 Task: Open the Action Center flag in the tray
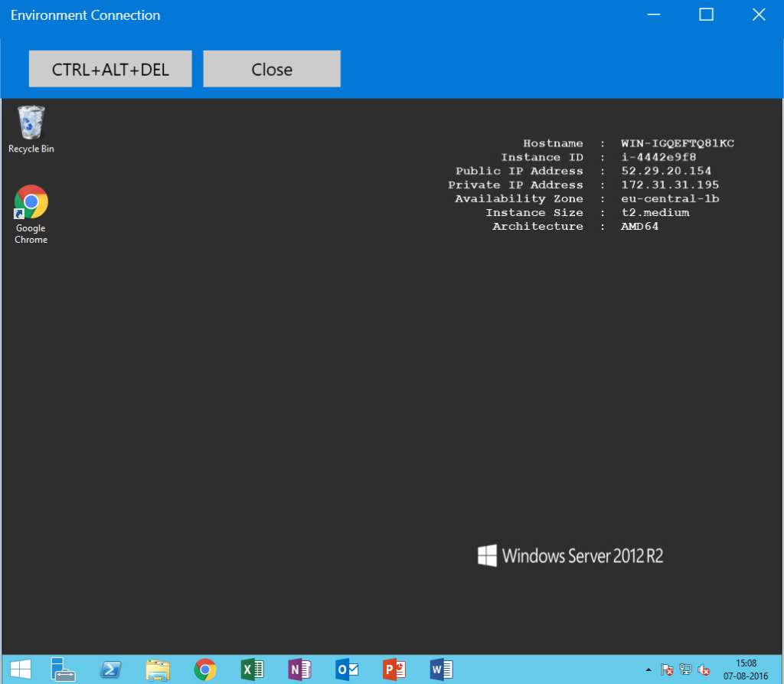click(x=666, y=669)
